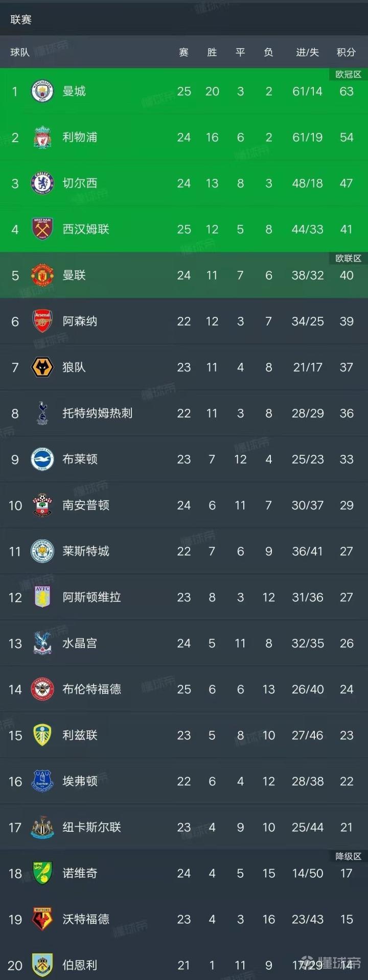The width and height of the screenshot is (368, 980).
Task: Select the West Ham United crest
Action: [42, 230]
